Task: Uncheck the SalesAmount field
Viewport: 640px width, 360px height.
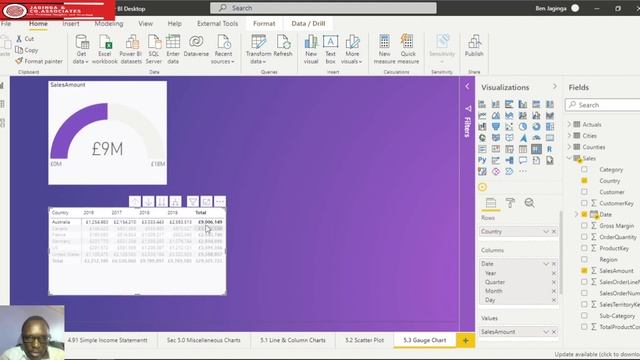Action: pos(584,271)
